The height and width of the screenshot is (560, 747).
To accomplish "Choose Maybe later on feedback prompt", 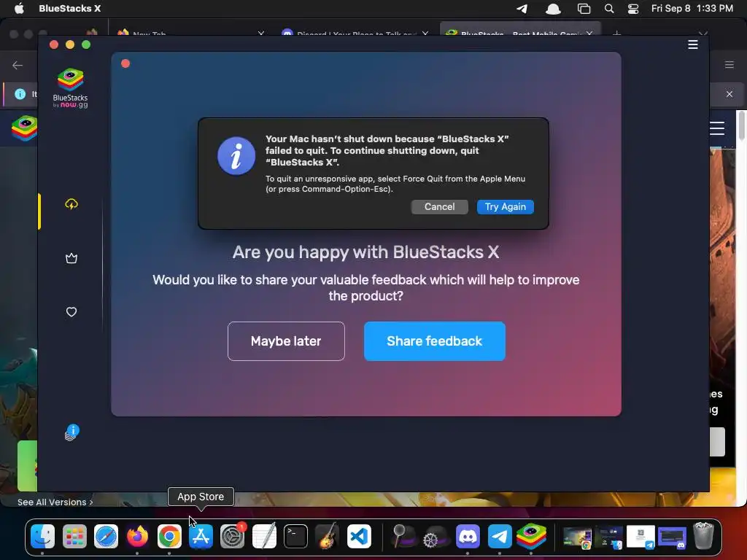I will tap(286, 341).
